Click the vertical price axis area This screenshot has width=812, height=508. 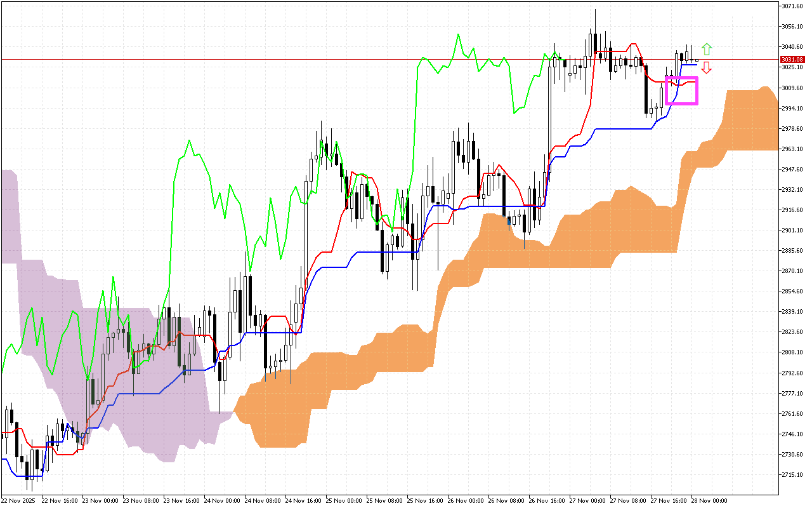click(x=793, y=254)
